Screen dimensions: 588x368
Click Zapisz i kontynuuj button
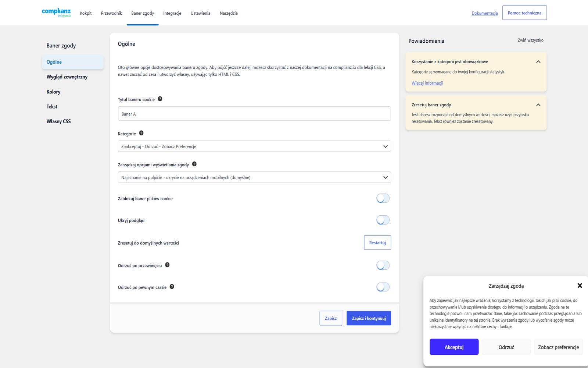pos(369,318)
